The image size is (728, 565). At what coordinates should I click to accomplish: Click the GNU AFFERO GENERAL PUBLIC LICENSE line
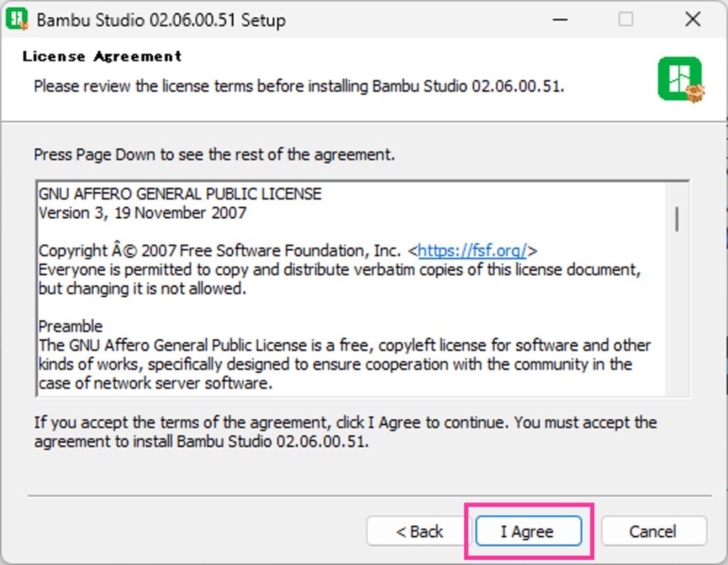[x=180, y=194]
